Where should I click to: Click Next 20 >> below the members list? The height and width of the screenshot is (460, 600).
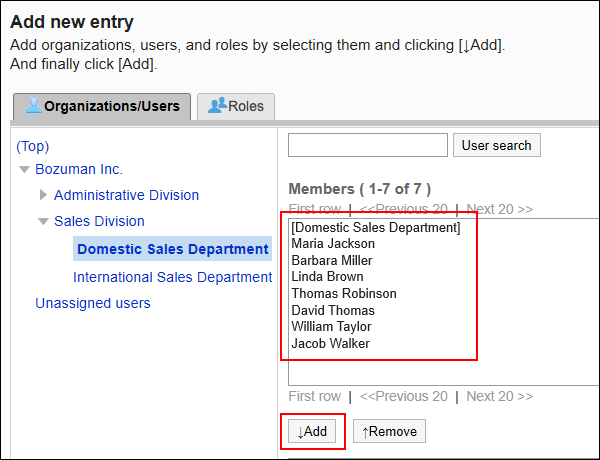(499, 396)
